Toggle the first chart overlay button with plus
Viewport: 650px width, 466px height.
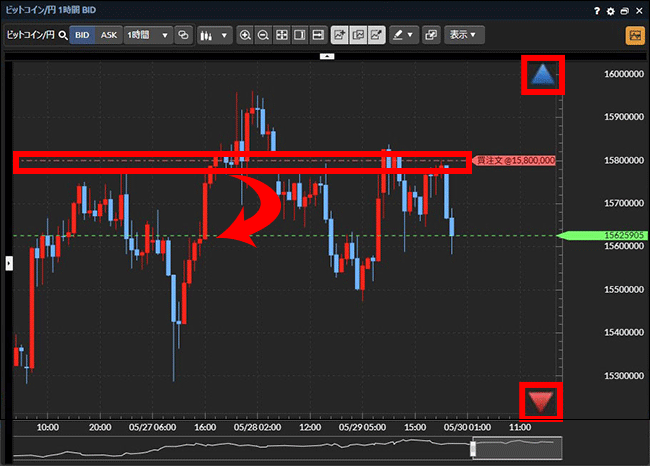(340, 35)
